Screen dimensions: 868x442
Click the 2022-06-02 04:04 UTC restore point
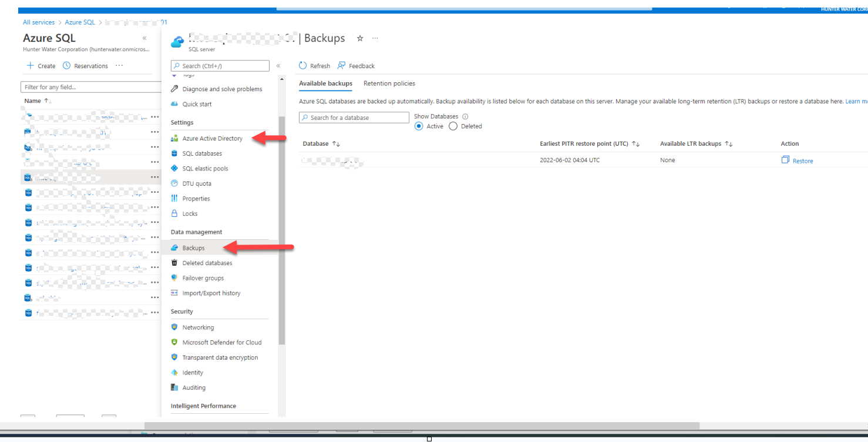[x=570, y=160]
